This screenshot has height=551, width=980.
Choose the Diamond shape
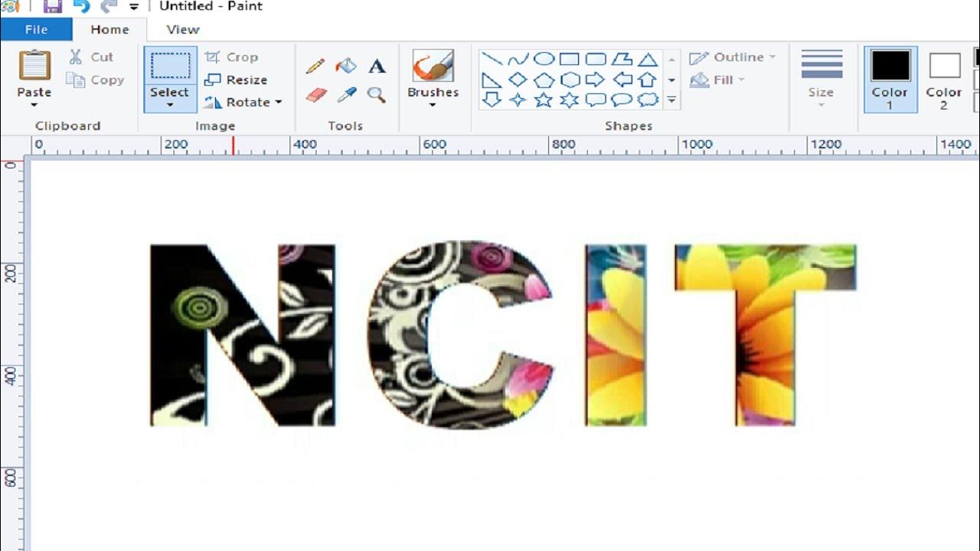point(518,80)
